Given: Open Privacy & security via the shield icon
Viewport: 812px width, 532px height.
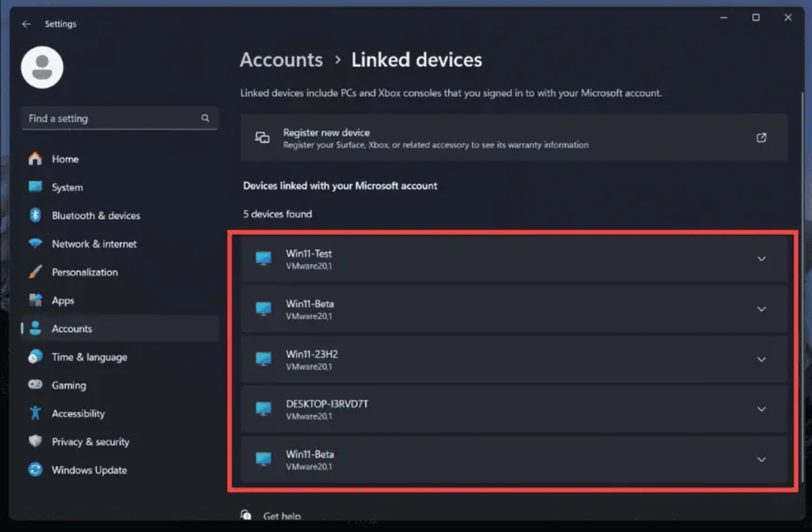Looking at the screenshot, I should click(x=34, y=441).
